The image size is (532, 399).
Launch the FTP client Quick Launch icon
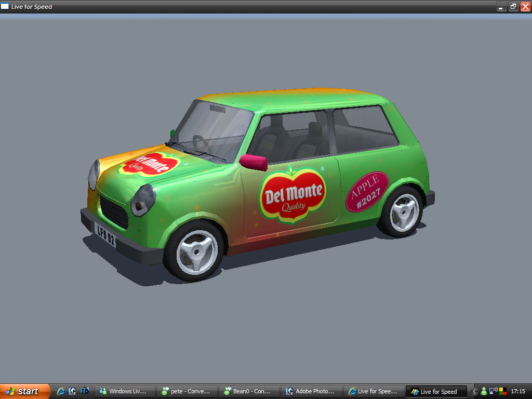click(85, 391)
